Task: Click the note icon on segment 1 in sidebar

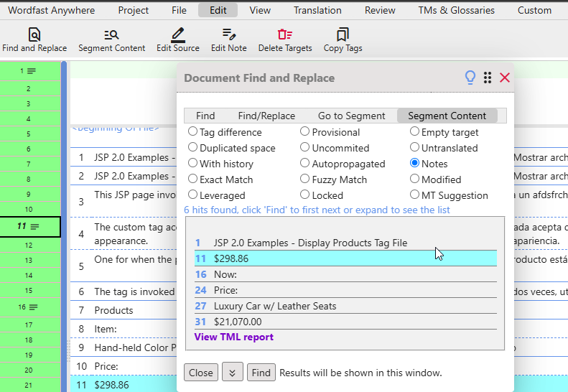Action: pos(32,71)
